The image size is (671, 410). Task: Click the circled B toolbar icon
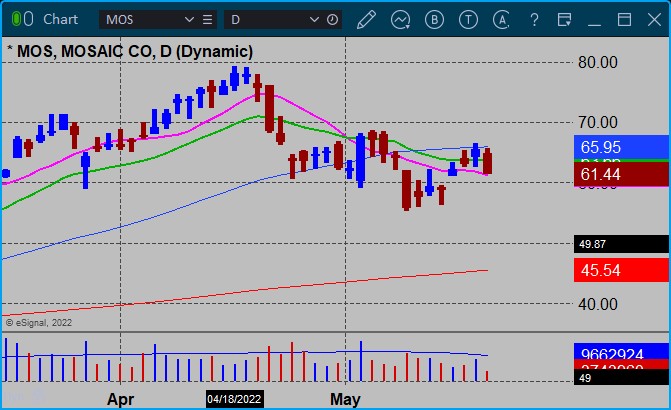point(434,20)
